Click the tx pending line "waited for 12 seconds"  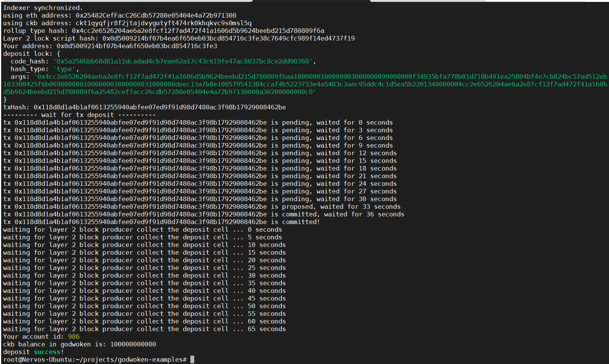(200, 153)
